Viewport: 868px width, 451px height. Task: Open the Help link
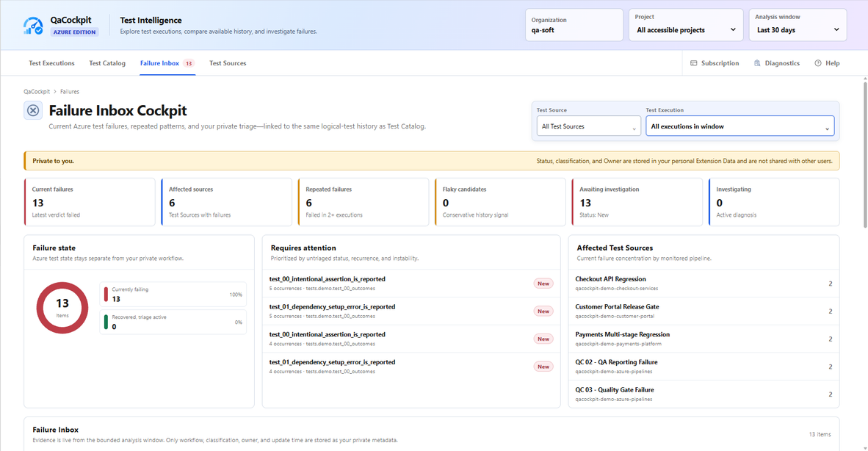(x=827, y=63)
